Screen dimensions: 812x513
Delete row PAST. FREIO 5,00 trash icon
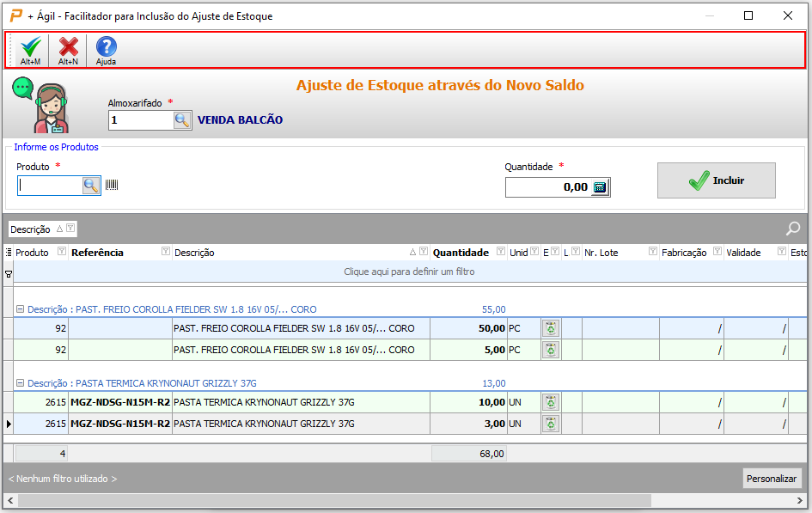(551, 350)
